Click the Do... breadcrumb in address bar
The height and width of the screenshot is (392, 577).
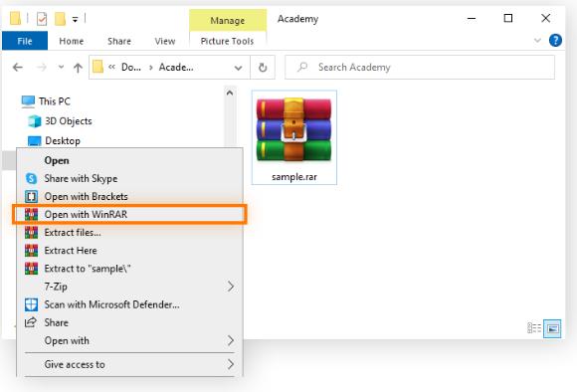tap(131, 68)
